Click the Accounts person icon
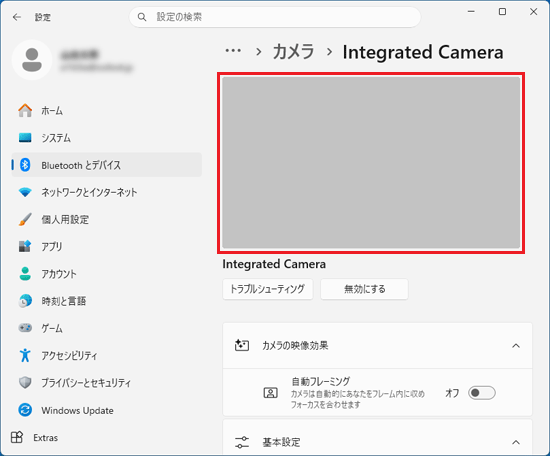 click(x=25, y=274)
